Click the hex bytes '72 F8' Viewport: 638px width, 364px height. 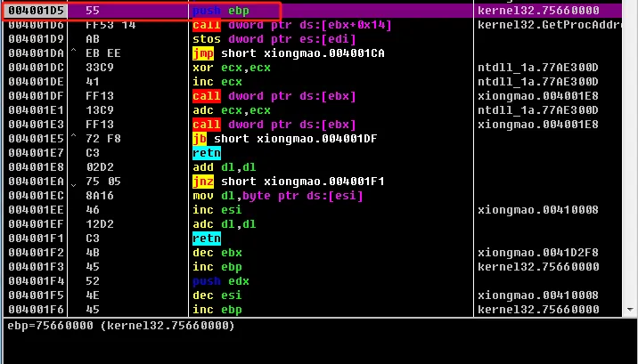point(103,139)
